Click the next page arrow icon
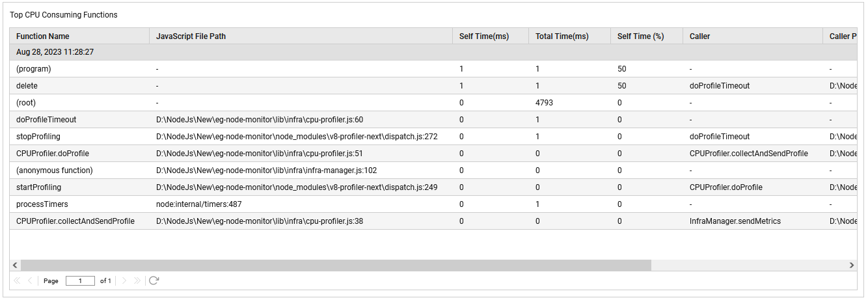Screen dimensions: 868x300 125,280
